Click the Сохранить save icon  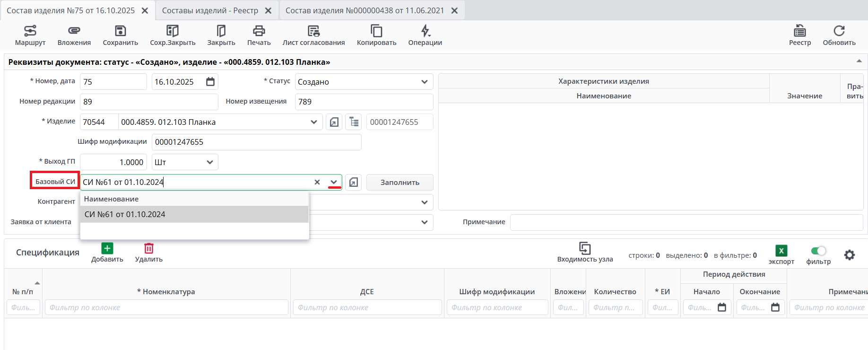(x=121, y=31)
